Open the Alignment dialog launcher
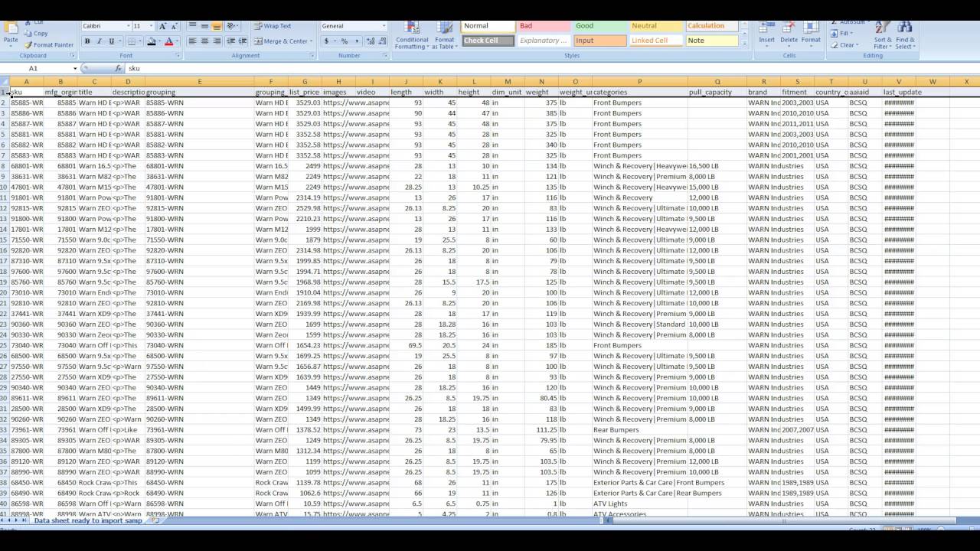This screenshot has width=980, height=551. coord(312,56)
